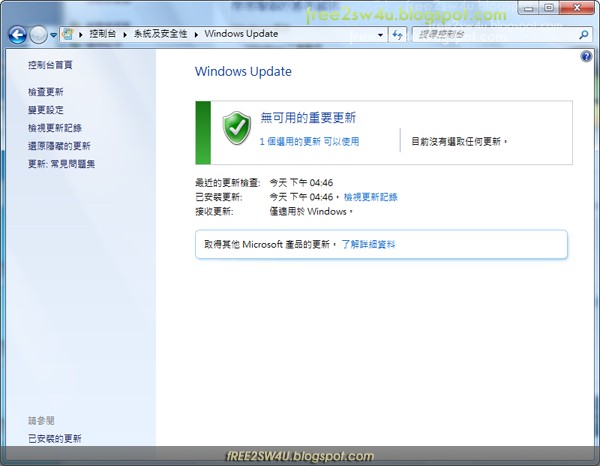
Task: Click 檢視更新記錄 link beside installed updates time
Action: click(x=370, y=197)
